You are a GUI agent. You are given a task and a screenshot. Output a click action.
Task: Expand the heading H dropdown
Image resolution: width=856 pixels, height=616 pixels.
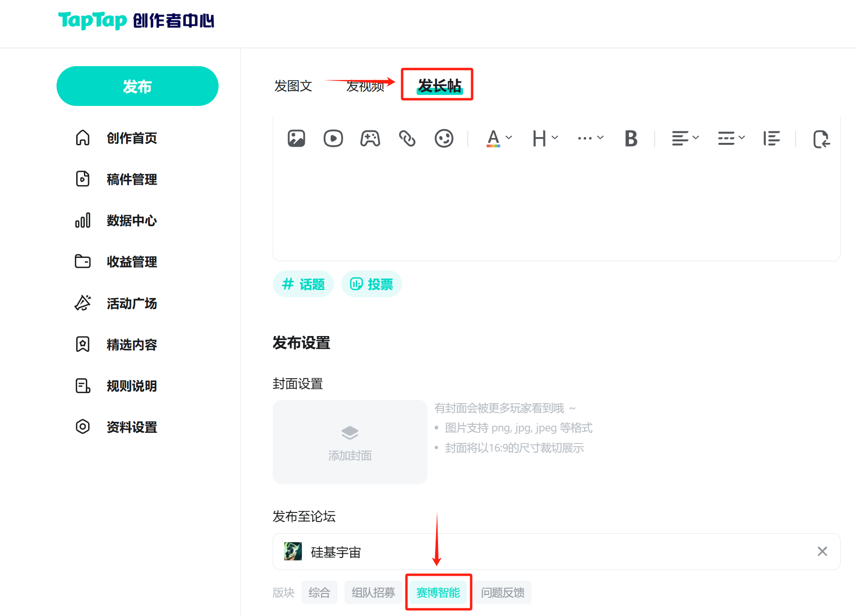545,139
